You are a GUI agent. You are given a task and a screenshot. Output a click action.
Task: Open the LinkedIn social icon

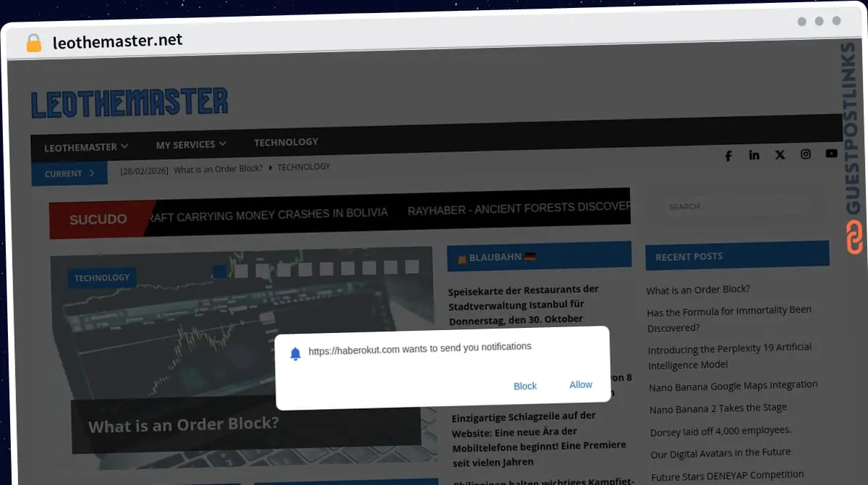[x=754, y=155]
